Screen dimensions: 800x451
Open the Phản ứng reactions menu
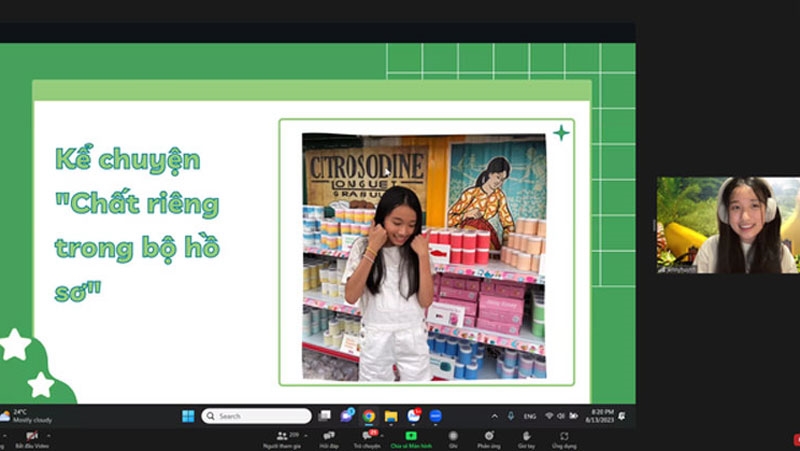[x=489, y=439]
